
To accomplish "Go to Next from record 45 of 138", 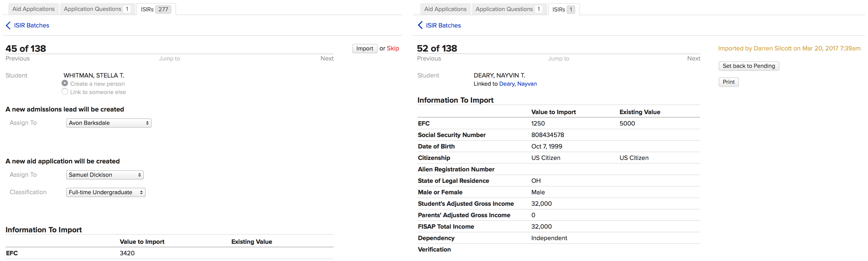I will [x=326, y=59].
